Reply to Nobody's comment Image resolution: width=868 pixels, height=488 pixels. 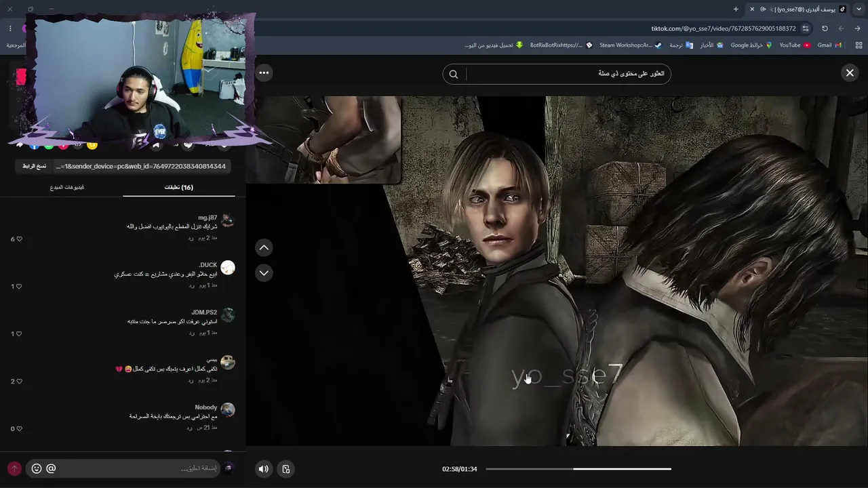click(191, 428)
